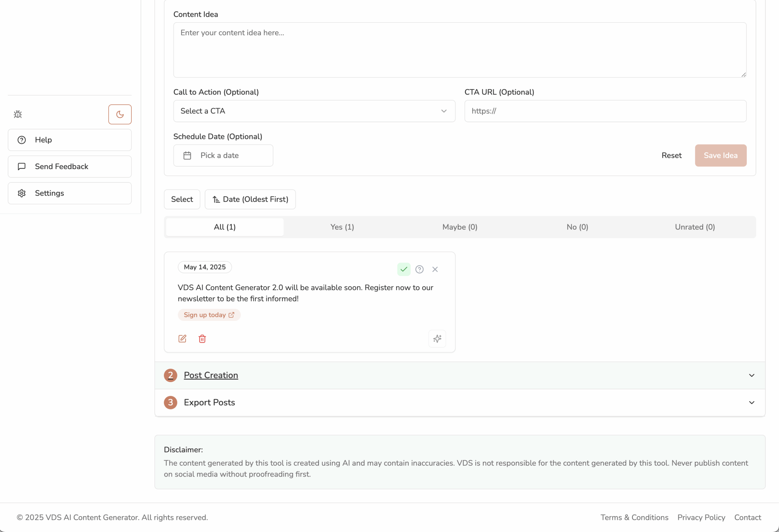Rate idea No with X icon
This screenshot has width=779, height=532.
point(435,269)
